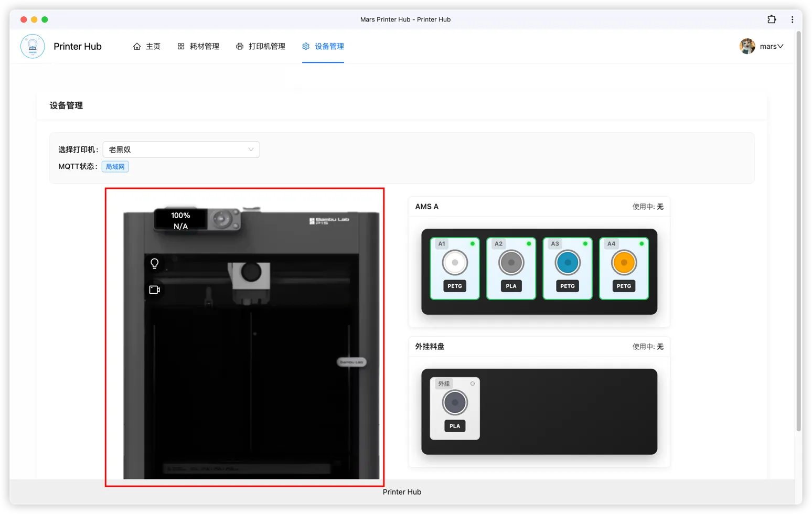Go to the 主页 home tab
The image size is (812, 514).
pos(147,46)
